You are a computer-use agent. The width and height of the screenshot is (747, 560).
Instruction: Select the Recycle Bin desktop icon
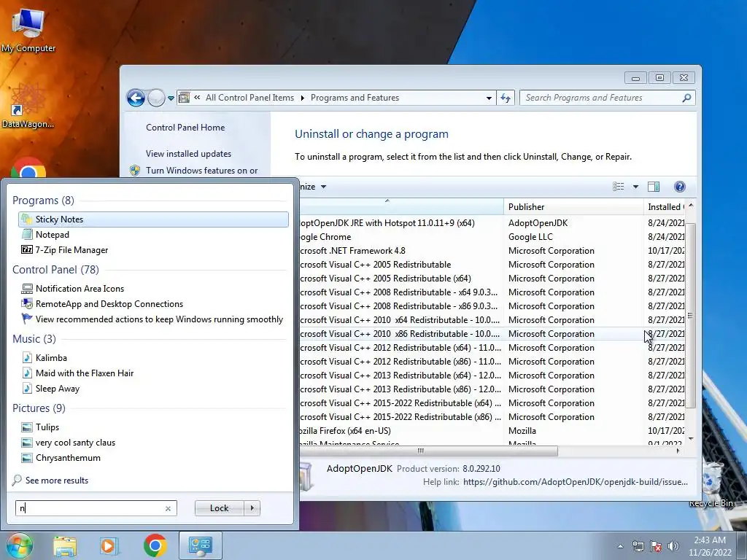(x=711, y=483)
